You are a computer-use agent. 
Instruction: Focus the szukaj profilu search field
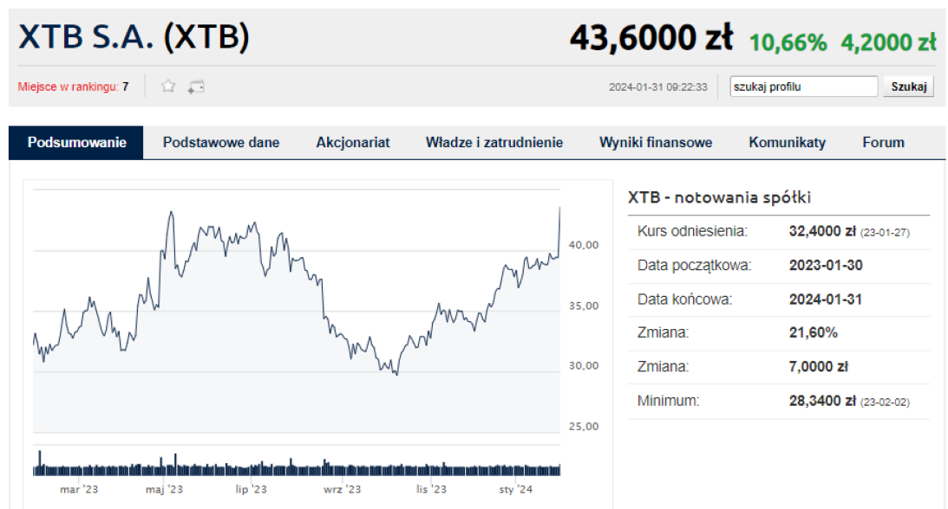coord(804,86)
